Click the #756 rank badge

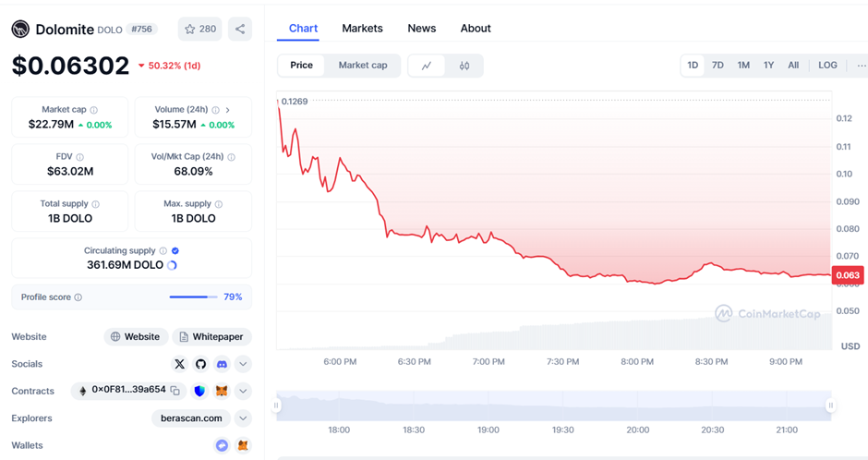[141, 30]
